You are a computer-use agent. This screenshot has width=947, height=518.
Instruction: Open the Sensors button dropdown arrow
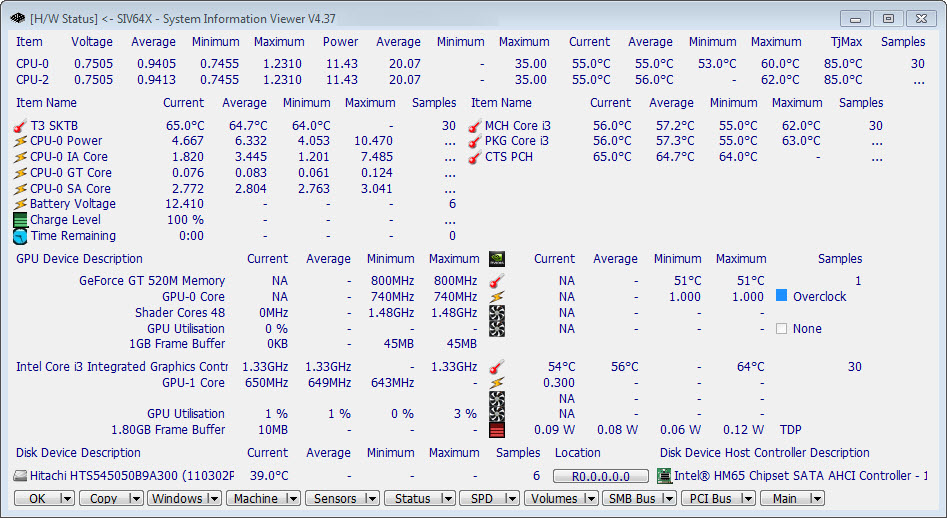click(372, 499)
